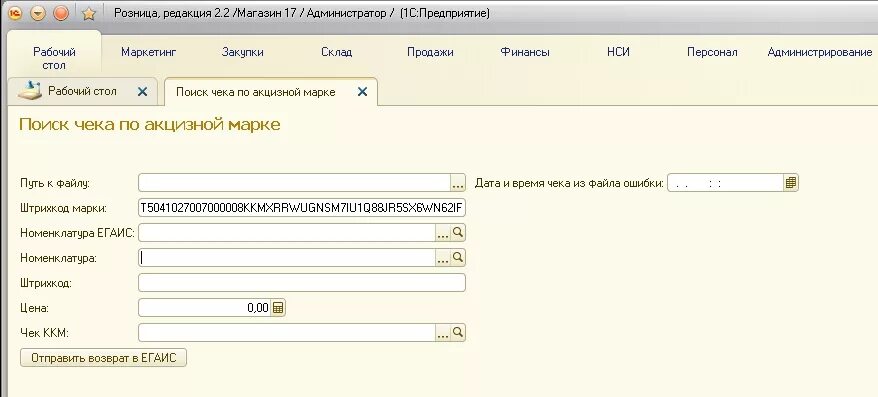Open the НСИ section
The image size is (878, 397).
[x=618, y=52]
